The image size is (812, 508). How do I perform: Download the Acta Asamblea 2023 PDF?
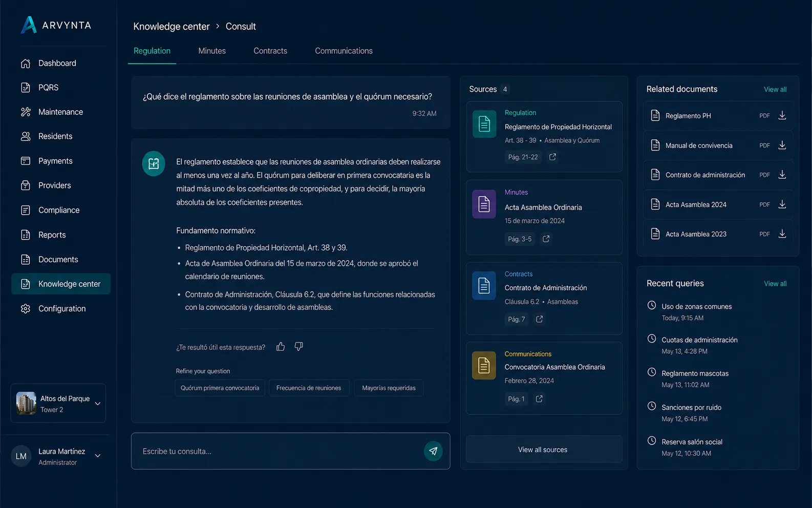[782, 234]
